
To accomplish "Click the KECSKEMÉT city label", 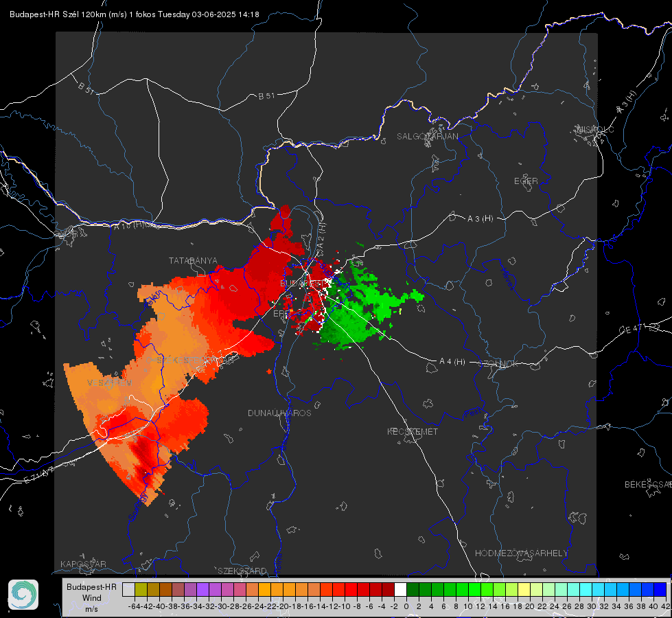I will pos(413,431).
